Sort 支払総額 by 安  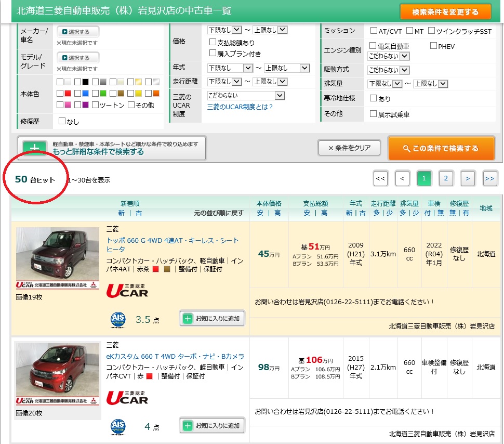[x=307, y=213]
